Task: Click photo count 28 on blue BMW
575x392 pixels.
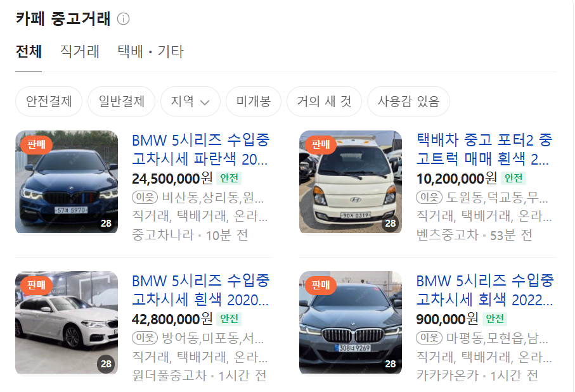Action: click(x=106, y=223)
